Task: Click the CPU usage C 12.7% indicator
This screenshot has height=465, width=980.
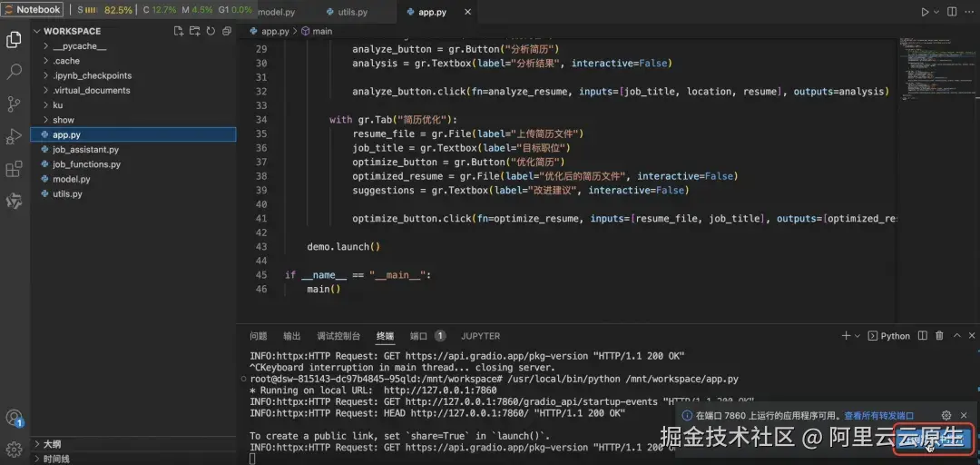Action: coord(160,10)
